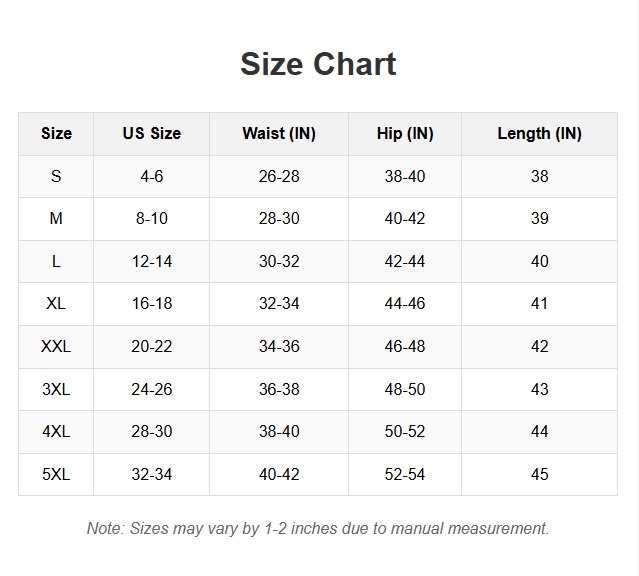Image resolution: width=639 pixels, height=576 pixels.
Task: Click the 4XL size row label
Action: click(x=56, y=431)
